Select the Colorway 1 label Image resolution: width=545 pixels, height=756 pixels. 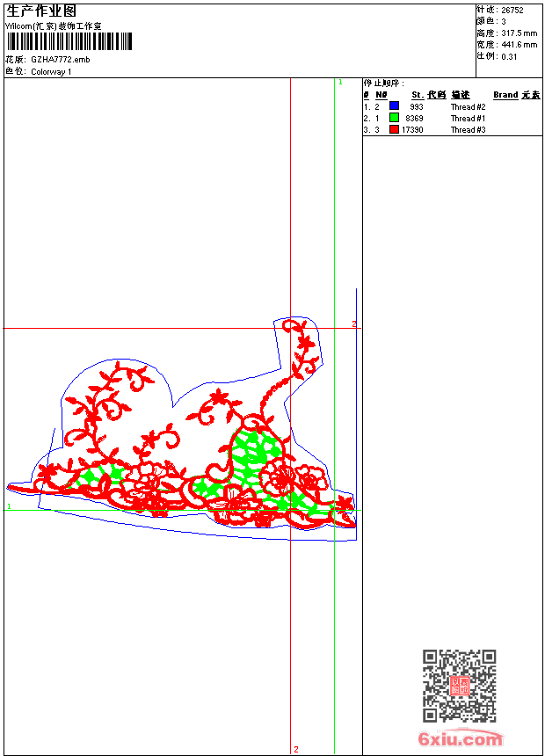tap(51, 71)
